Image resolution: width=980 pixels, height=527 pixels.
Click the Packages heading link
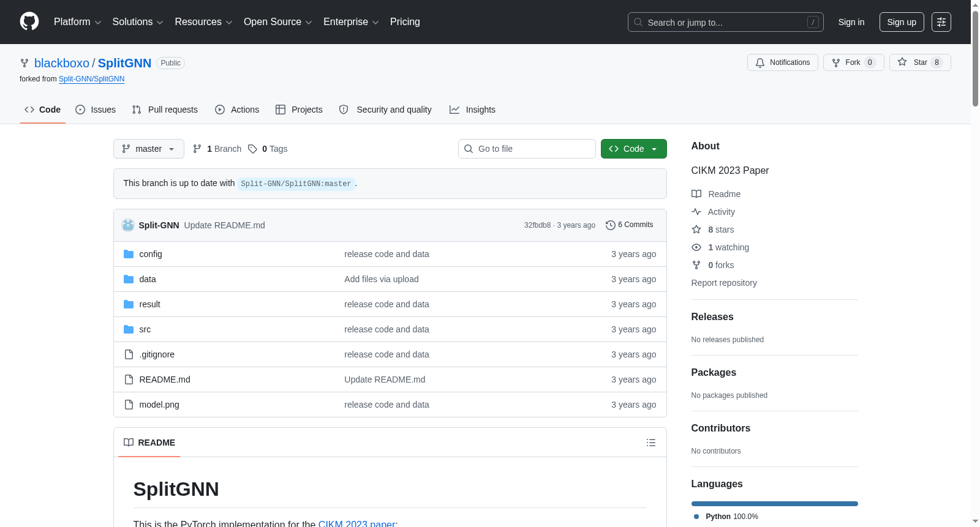[714, 373]
